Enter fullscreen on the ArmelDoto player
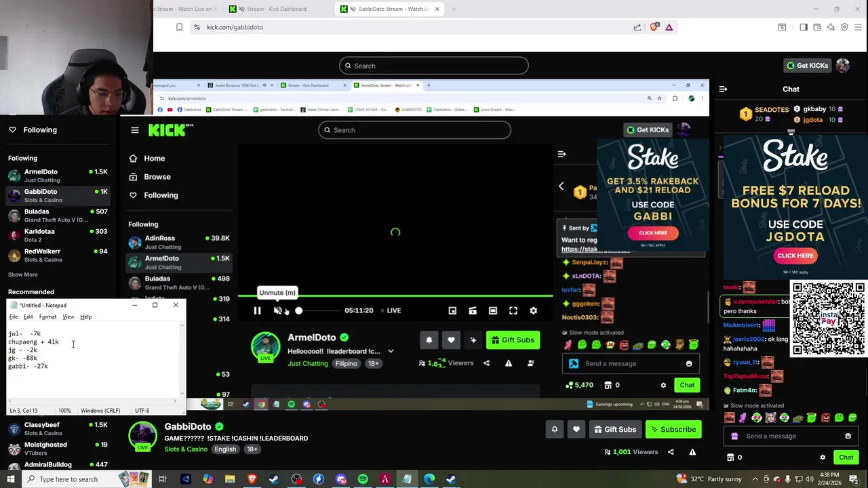 (x=513, y=310)
